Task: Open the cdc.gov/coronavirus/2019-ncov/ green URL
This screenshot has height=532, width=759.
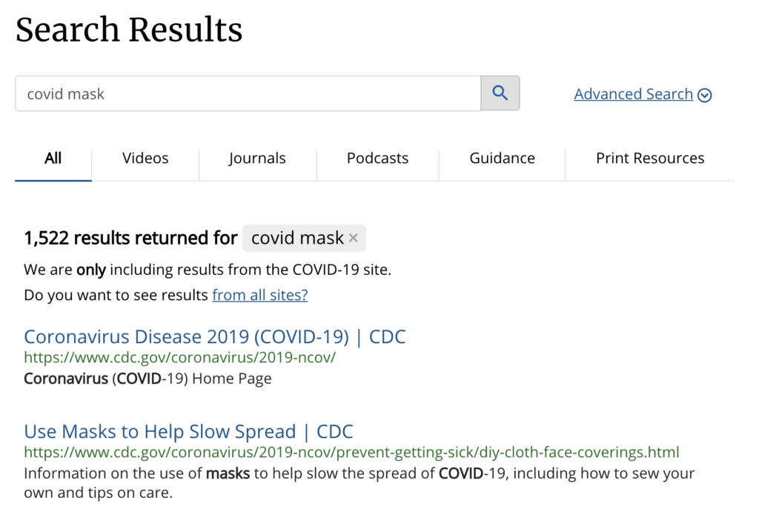Action: point(179,357)
